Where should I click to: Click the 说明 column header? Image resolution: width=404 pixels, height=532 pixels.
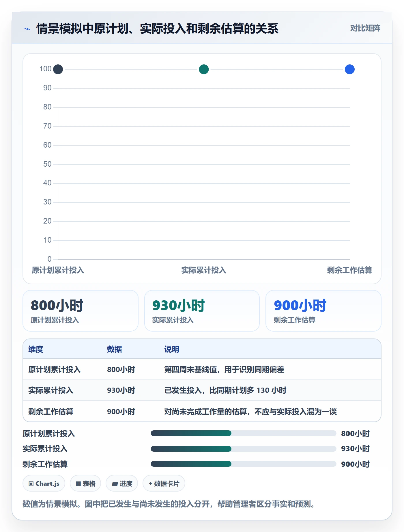pyautogui.click(x=172, y=349)
